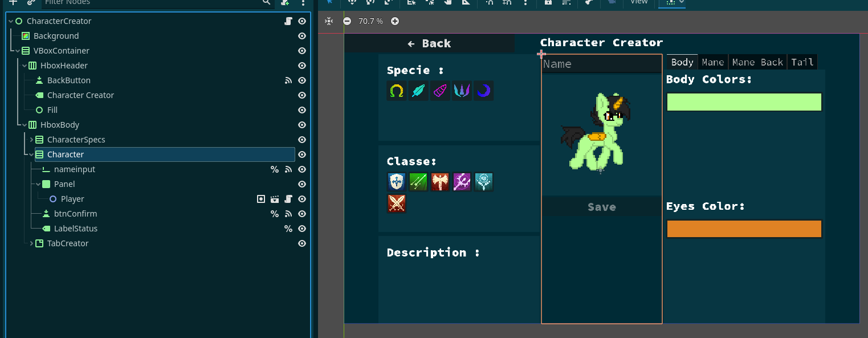868x338 pixels.
Task: Click the 70.7 % zoom reset button
Action: (x=370, y=21)
